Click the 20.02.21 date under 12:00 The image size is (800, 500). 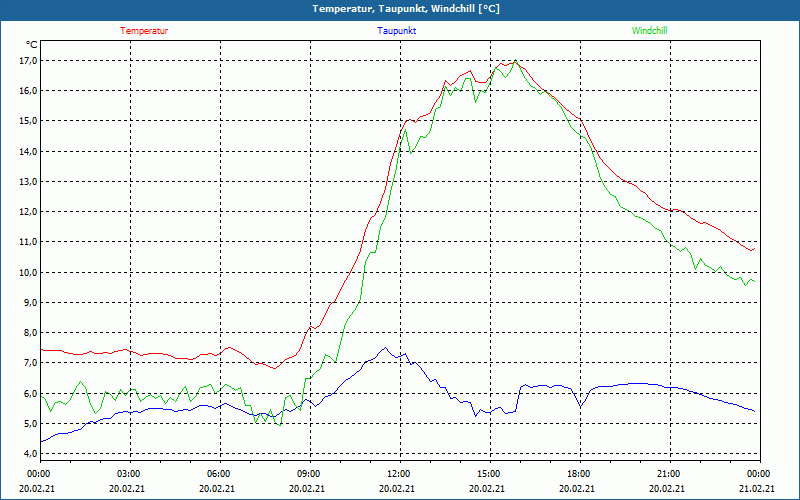tap(397, 488)
